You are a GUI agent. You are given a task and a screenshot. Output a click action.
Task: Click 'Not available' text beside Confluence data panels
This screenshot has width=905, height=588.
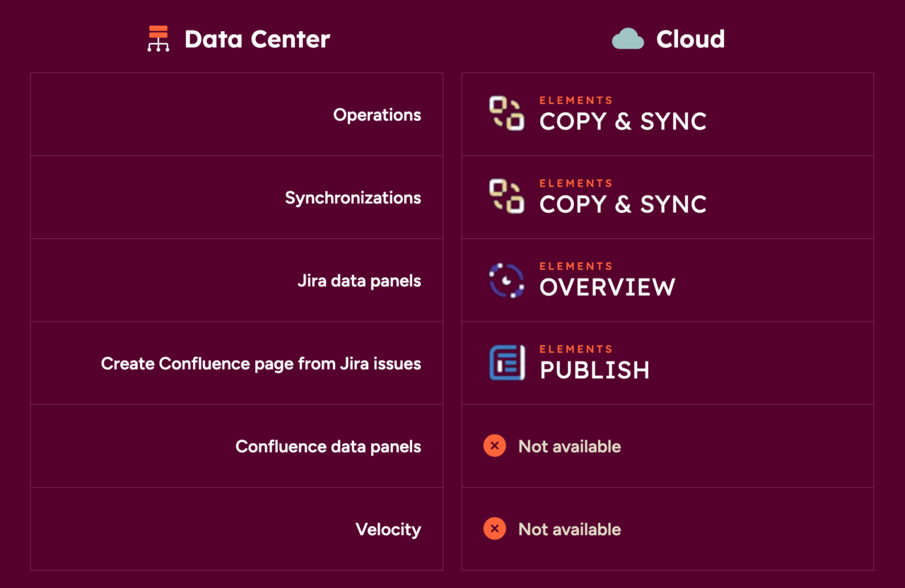tap(570, 447)
